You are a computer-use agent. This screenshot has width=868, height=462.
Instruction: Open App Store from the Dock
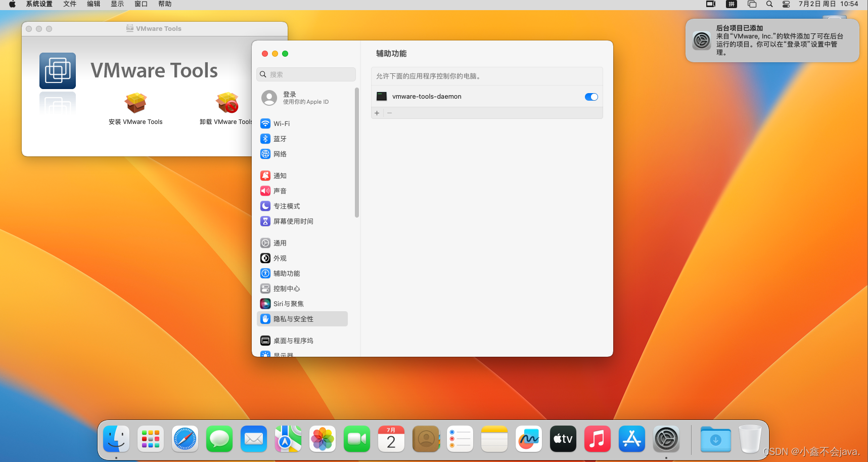pos(632,439)
